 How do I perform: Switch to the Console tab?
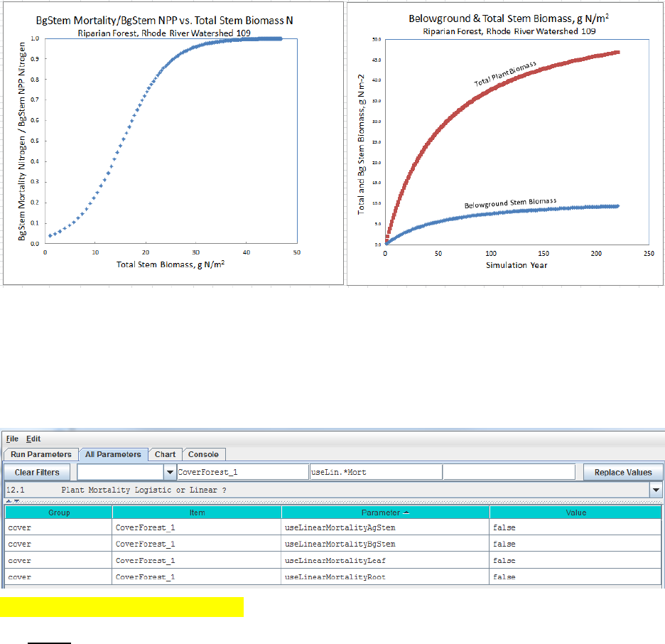204,454
